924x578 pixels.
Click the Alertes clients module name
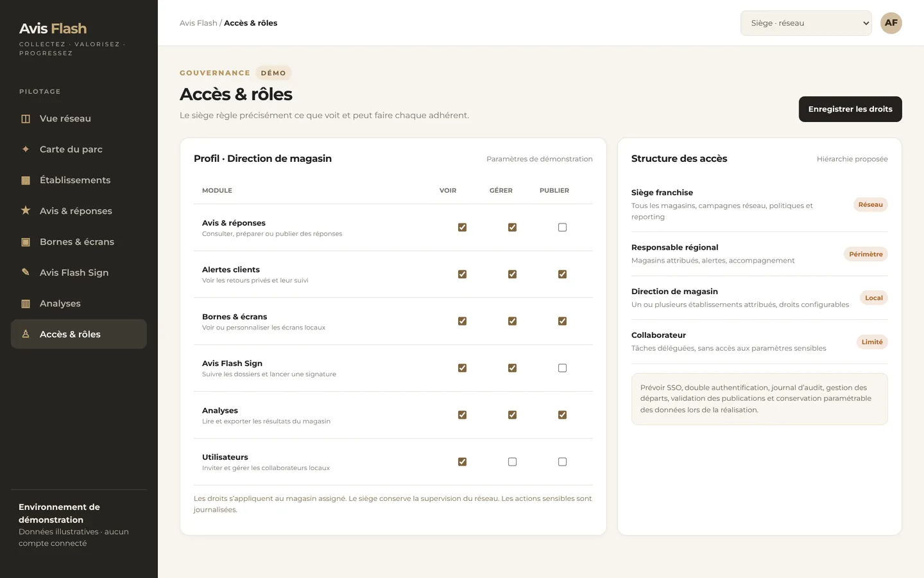(x=231, y=270)
